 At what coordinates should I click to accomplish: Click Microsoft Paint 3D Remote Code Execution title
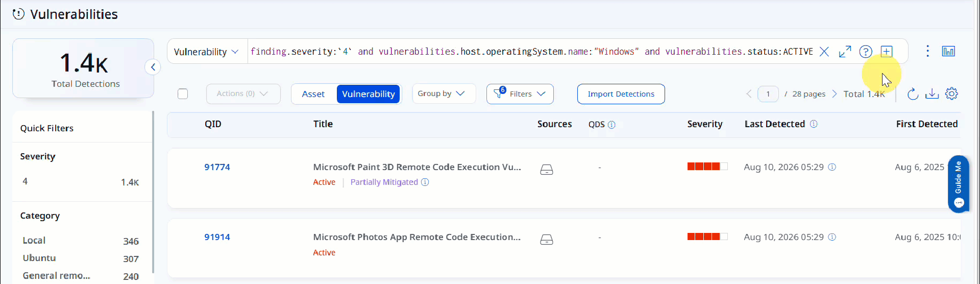[417, 167]
